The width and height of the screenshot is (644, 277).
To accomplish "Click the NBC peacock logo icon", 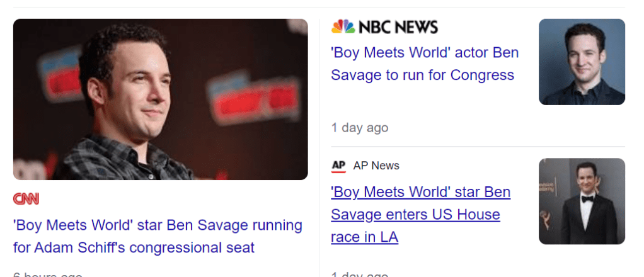I will pyautogui.click(x=343, y=26).
